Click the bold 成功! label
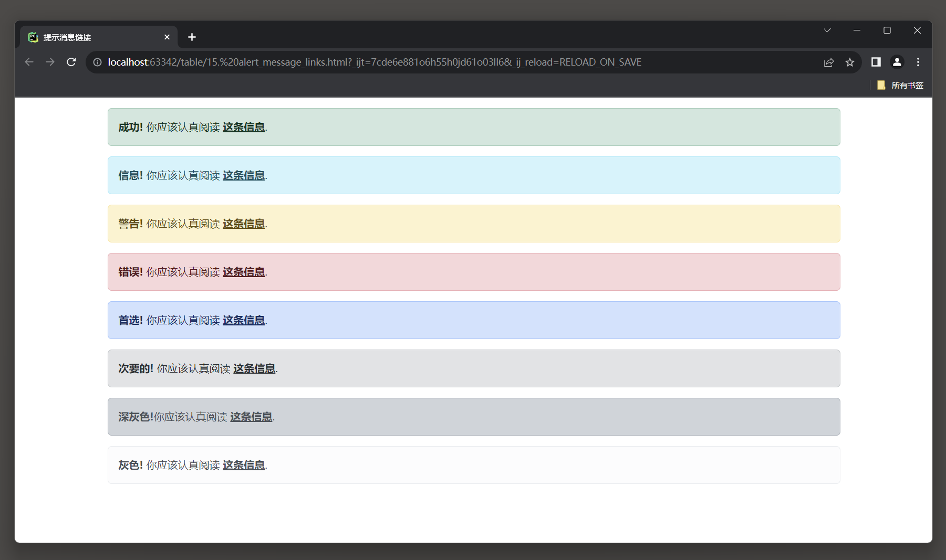Viewport: 946px width, 560px height. click(x=130, y=127)
